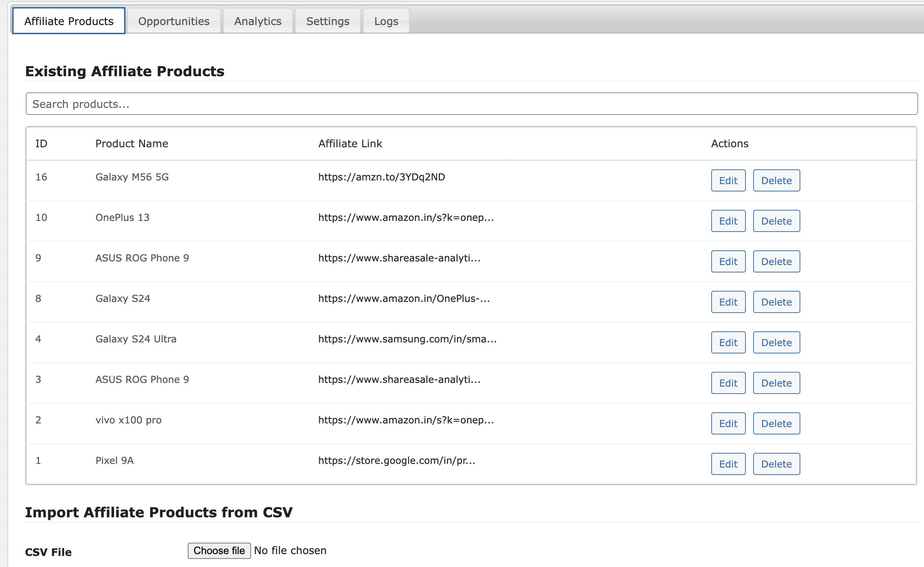Select the Affiliate Products tab
924x567 pixels.
68,21
